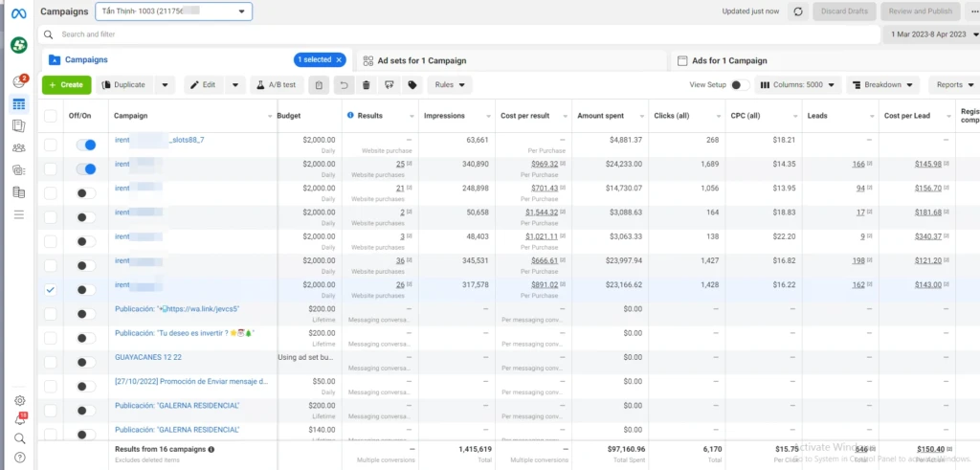Open the Audiences people icon in sidebar
Image resolution: width=980 pixels, height=470 pixels.
19,148
